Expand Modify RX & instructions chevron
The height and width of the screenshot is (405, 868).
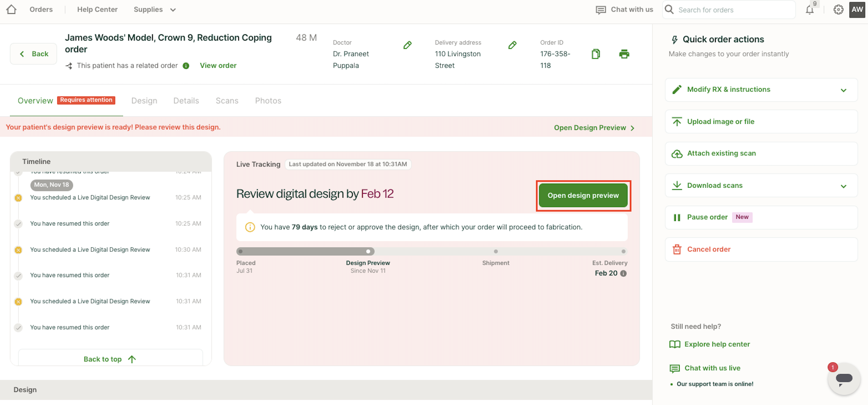click(x=843, y=90)
